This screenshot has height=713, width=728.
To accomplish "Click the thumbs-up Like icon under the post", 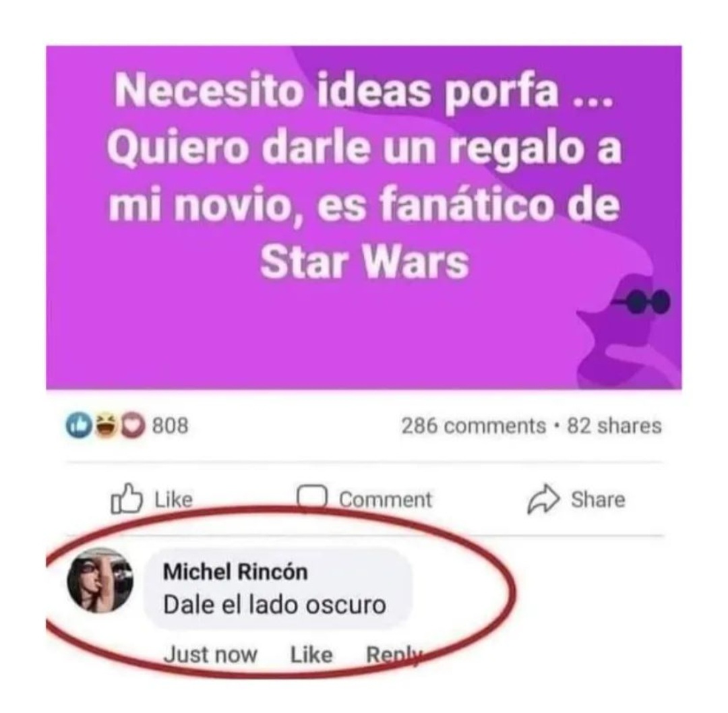I will coord(126,498).
